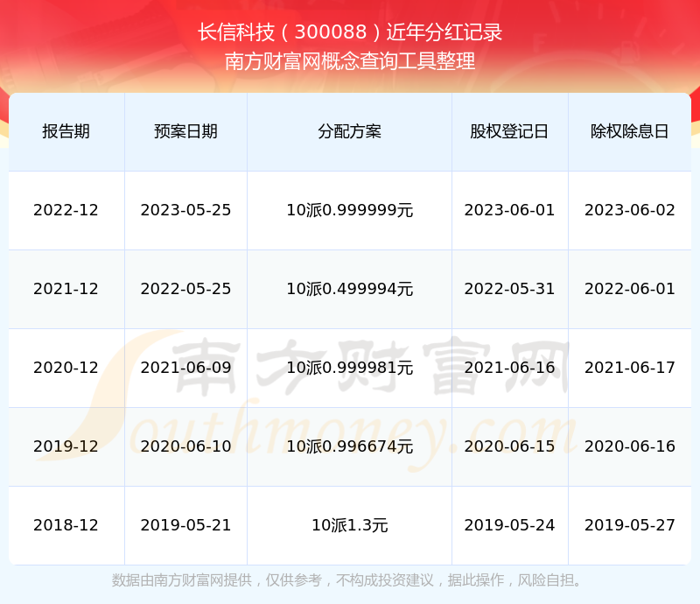
Task: Select report period cell 2018-12
Action: coord(66,524)
